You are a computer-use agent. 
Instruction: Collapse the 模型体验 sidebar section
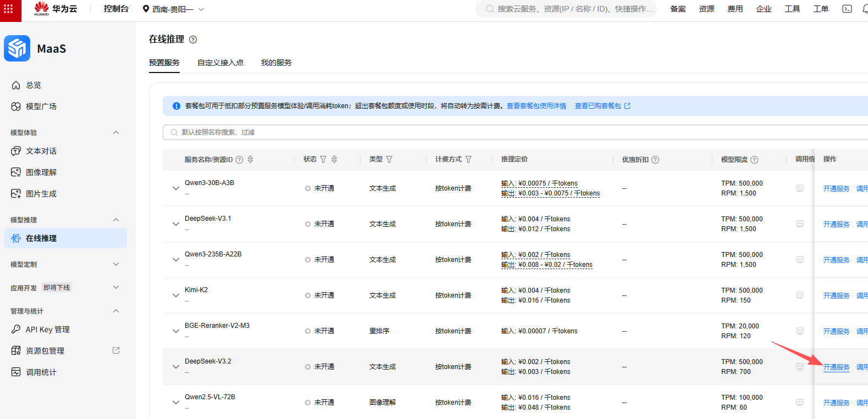pyautogui.click(x=116, y=132)
